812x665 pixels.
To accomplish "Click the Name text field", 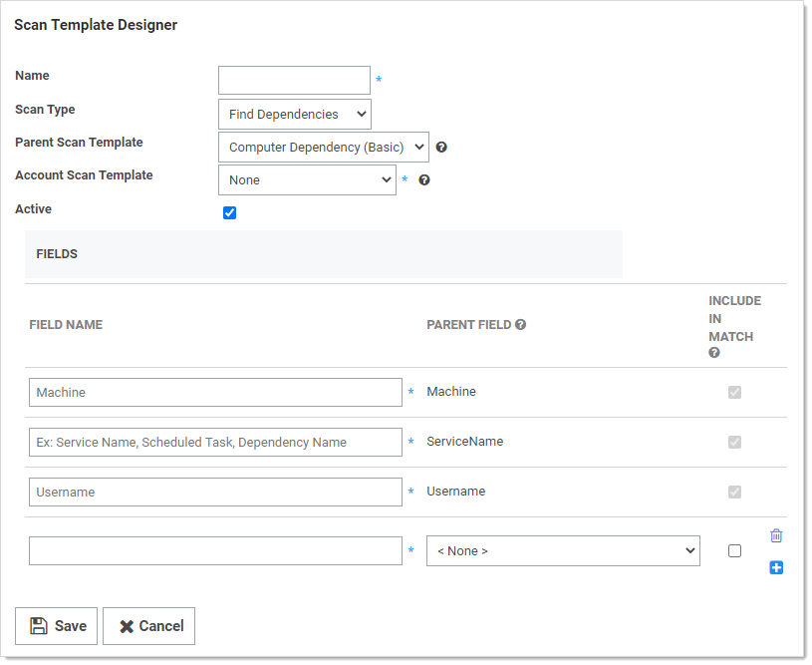I will (x=294, y=81).
